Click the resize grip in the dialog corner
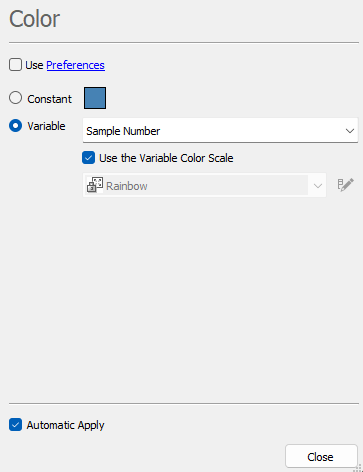363x472 pixels. click(358, 467)
